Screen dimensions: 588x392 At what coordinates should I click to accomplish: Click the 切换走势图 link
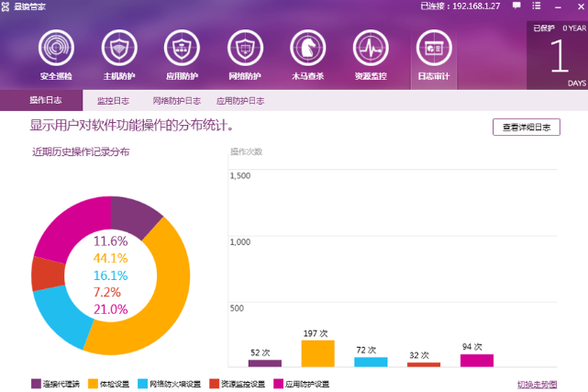[x=537, y=384]
